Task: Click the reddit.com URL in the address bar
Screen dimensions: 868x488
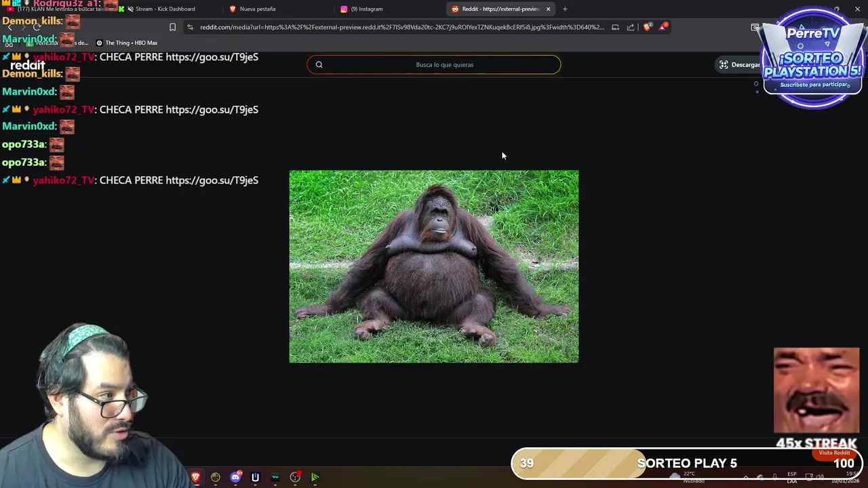Action: click(401, 27)
